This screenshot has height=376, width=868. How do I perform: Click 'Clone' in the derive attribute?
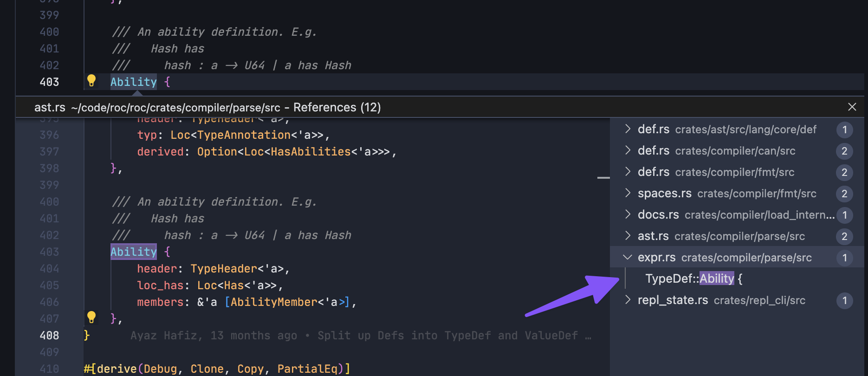click(207, 369)
